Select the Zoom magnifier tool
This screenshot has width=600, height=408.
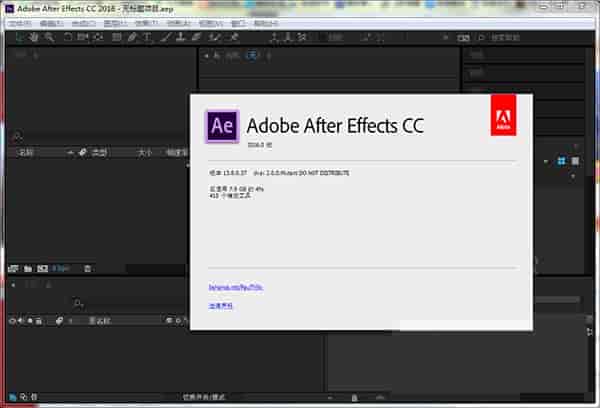49,37
